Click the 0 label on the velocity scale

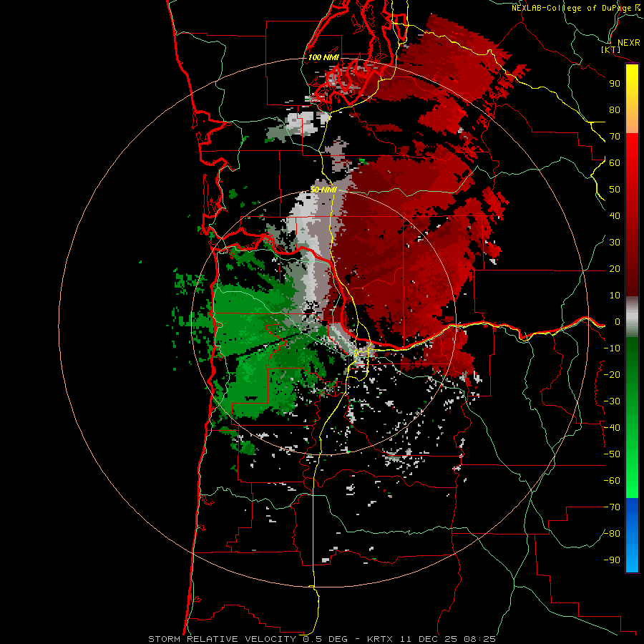click(618, 321)
